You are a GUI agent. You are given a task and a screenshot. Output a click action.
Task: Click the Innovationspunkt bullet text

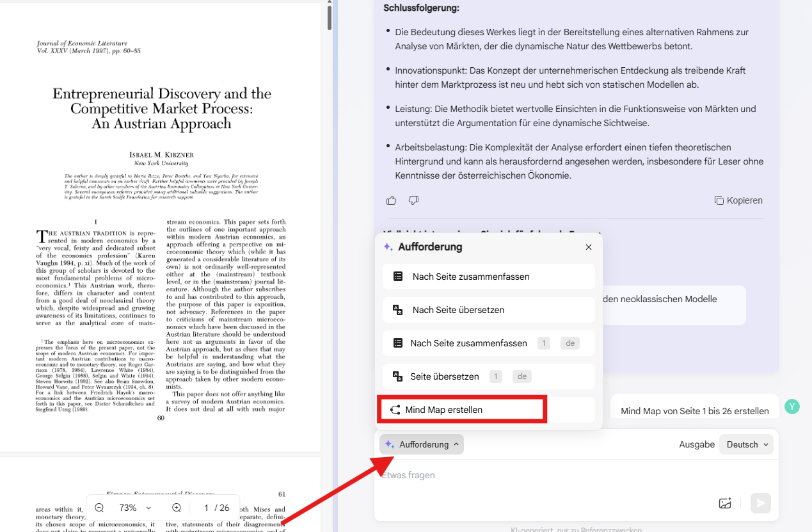click(570, 77)
